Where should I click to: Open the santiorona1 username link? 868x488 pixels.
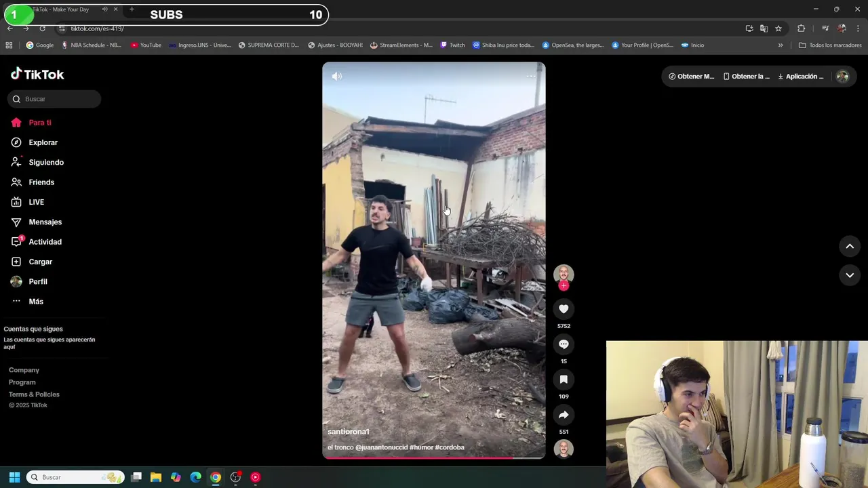[349, 432]
